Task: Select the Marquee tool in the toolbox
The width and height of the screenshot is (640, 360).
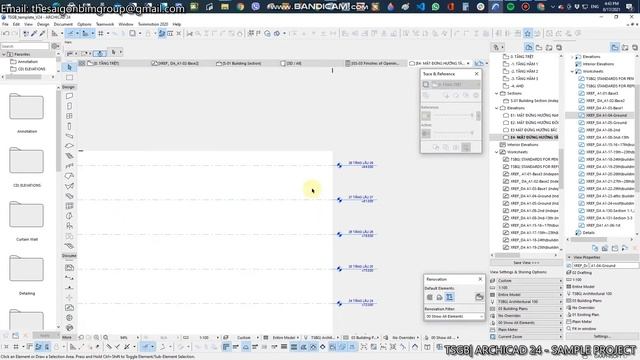Action: [69, 77]
